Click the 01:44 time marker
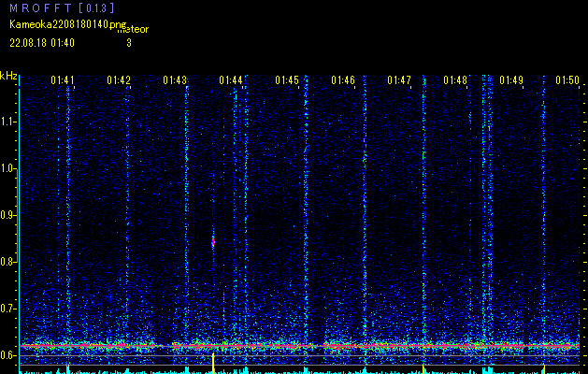The height and width of the screenshot is (374, 588). tap(231, 80)
